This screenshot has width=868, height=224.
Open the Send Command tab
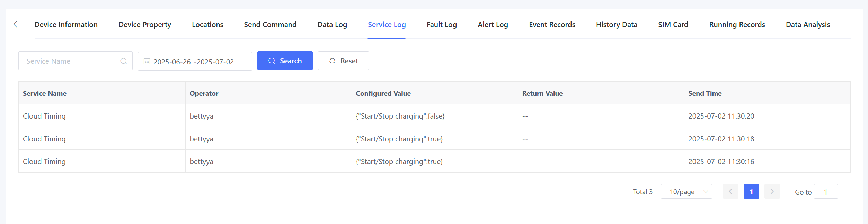pos(270,25)
